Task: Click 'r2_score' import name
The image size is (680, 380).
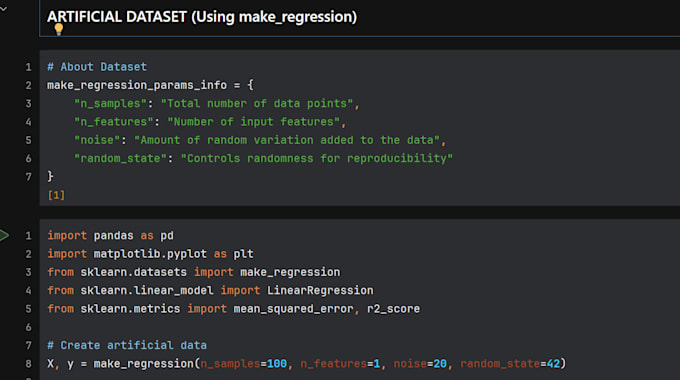Action: (394, 309)
